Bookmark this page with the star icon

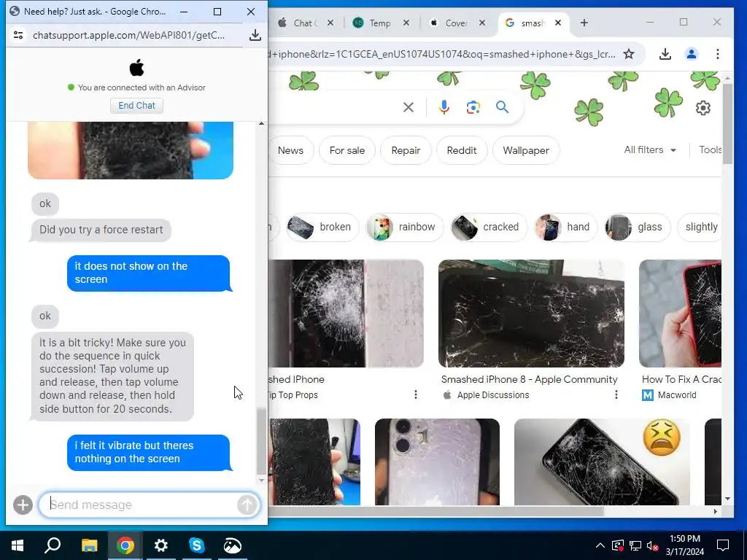(x=629, y=54)
